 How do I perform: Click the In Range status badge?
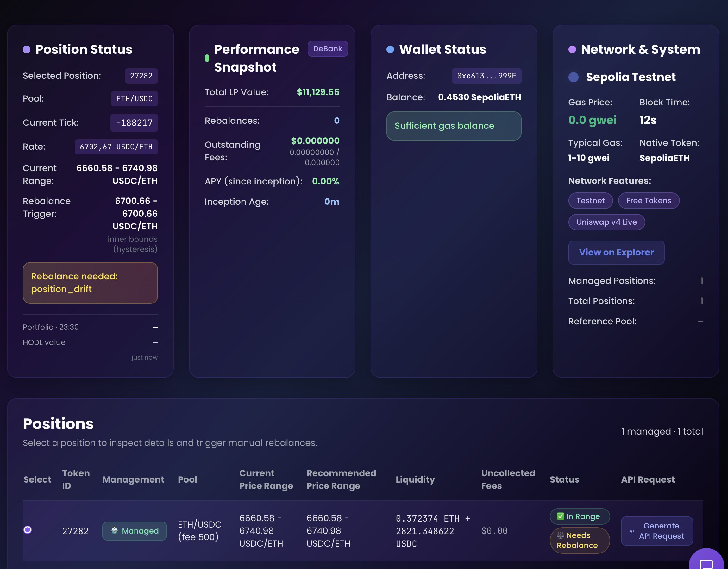[x=580, y=516]
